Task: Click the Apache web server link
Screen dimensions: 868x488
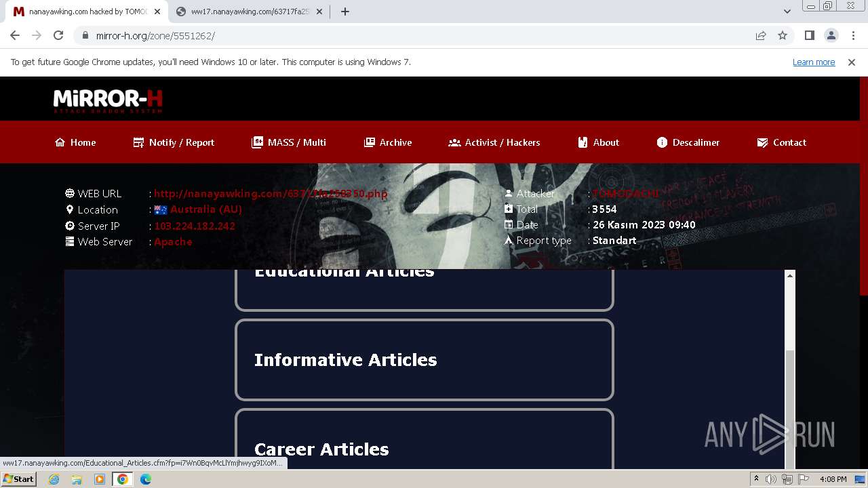Action: pos(173,242)
